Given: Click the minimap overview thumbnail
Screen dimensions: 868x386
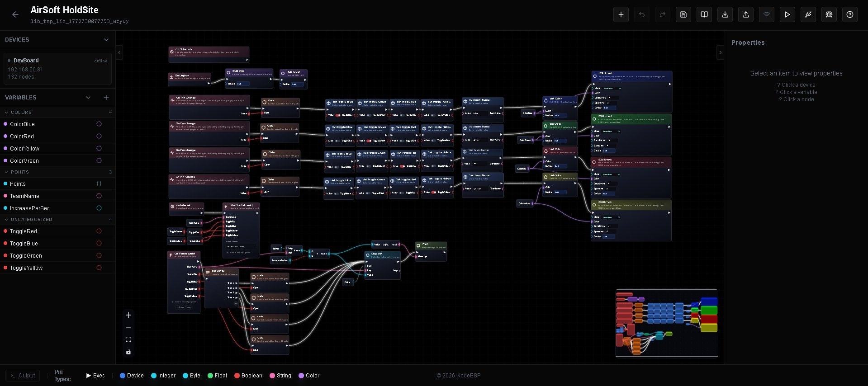Looking at the screenshot, I should click(666, 323).
